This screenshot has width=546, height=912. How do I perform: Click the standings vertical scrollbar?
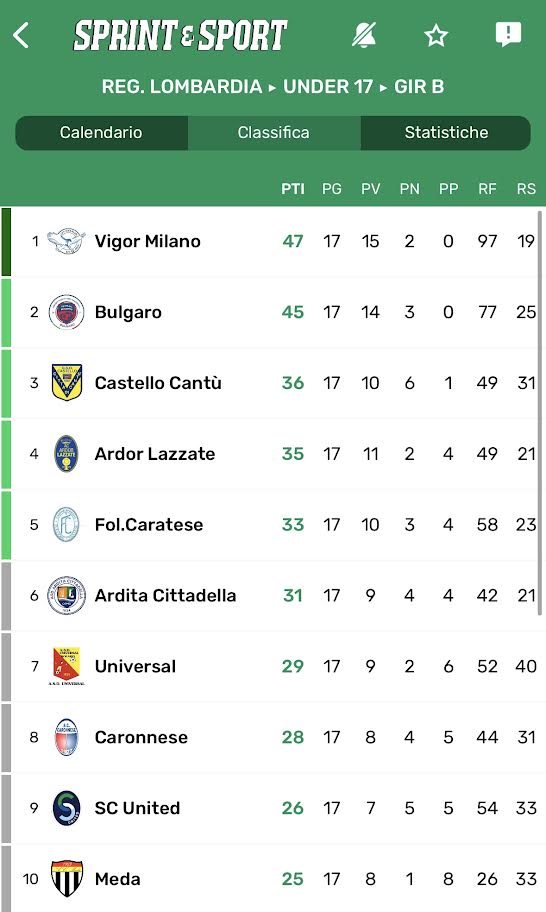540,413
